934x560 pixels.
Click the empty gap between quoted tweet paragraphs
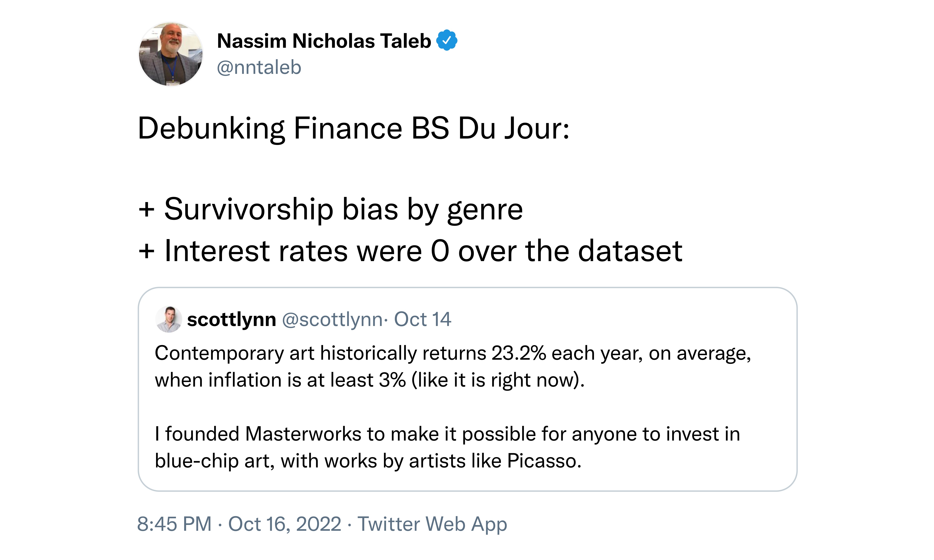click(453, 407)
